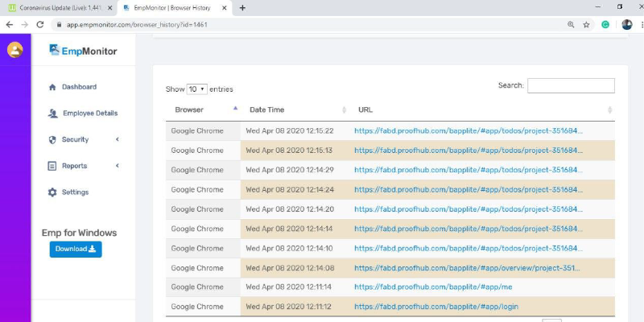Reload the page using browser refresh icon
644x322 pixels.
pyautogui.click(x=40, y=24)
